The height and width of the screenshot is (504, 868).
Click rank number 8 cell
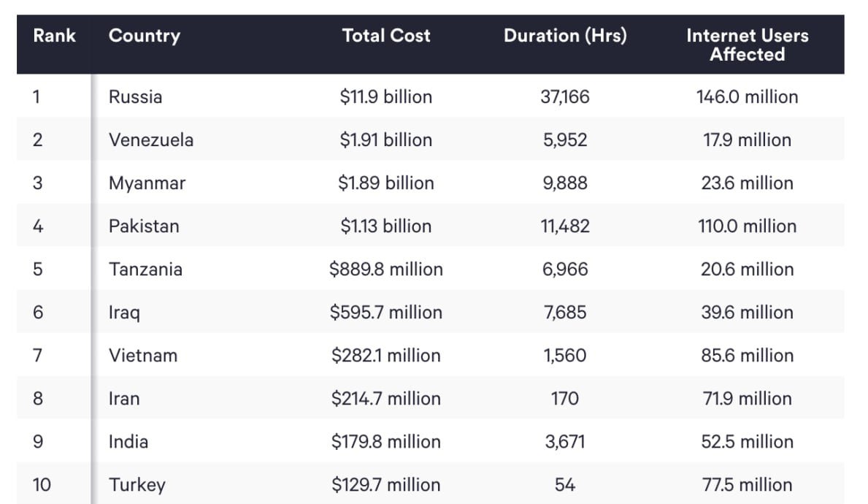tap(38, 399)
